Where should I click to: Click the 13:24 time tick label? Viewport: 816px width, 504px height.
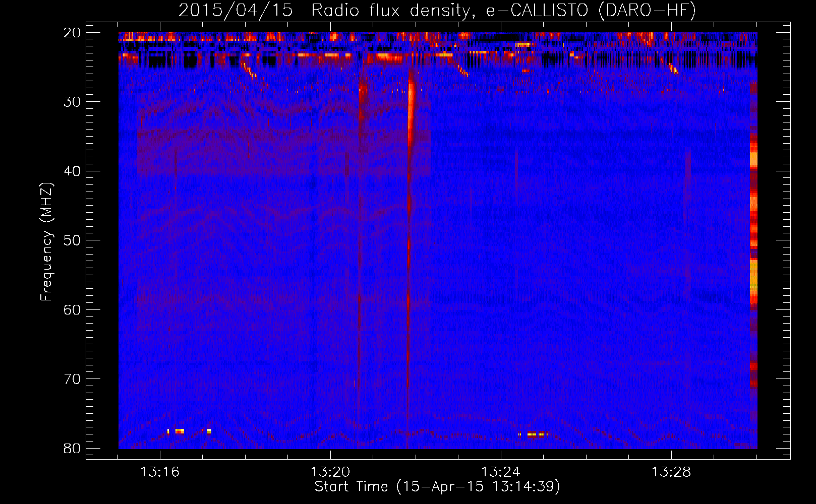click(501, 472)
